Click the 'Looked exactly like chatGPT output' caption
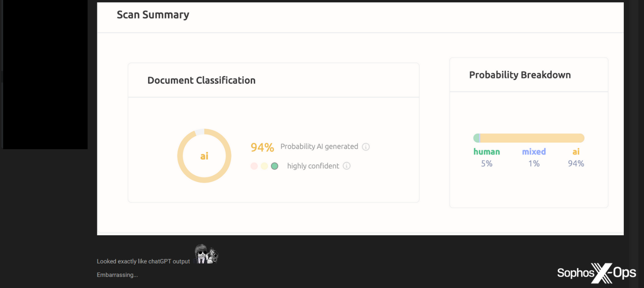Screen dimensions: 644x288 (143, 261)
